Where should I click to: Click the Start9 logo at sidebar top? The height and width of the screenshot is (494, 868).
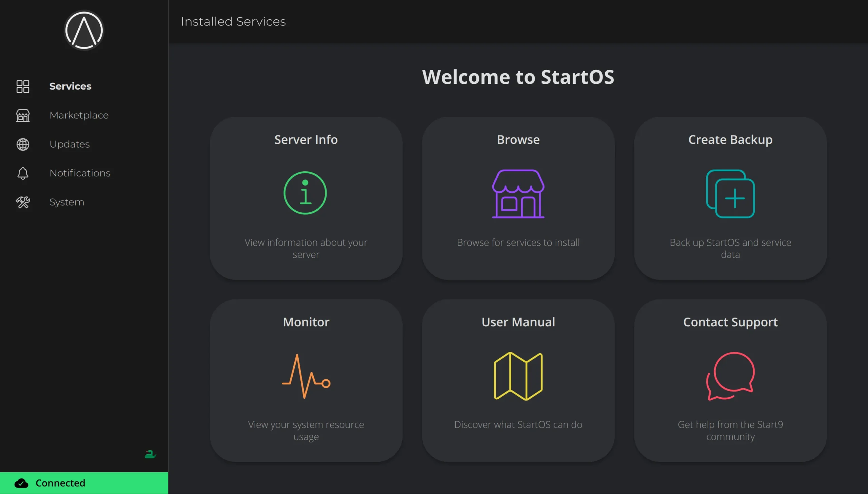(x=84, y=30)
